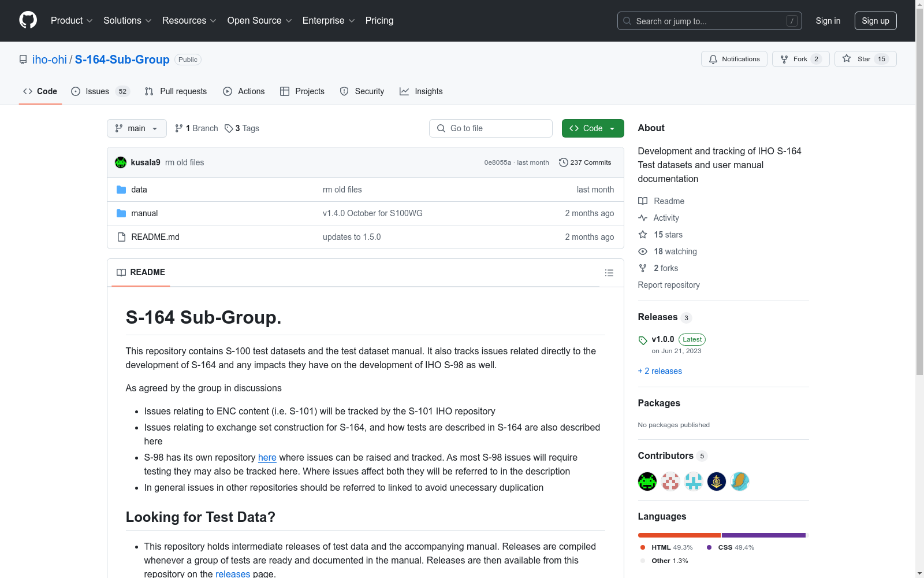Open the '+ 2 releases' link
Screen dimensions: 924x578
click(660, 371)
